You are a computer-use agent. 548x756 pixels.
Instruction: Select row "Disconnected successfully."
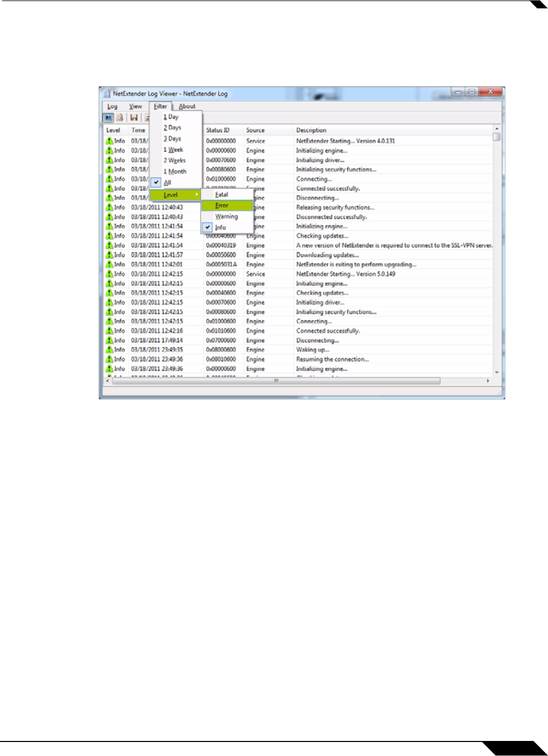[298, 217]
